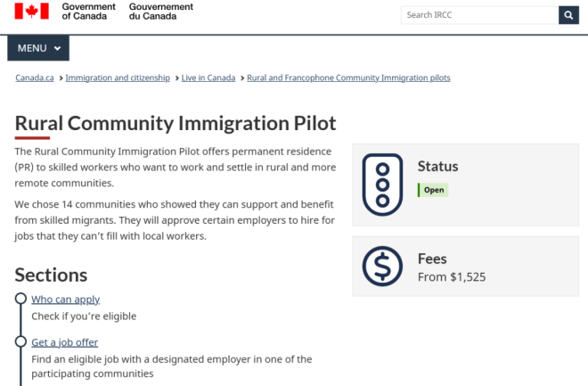Click the traffic light status icon
The height and width of the screenshot is (386, 588).
click(x=383, y=185)
